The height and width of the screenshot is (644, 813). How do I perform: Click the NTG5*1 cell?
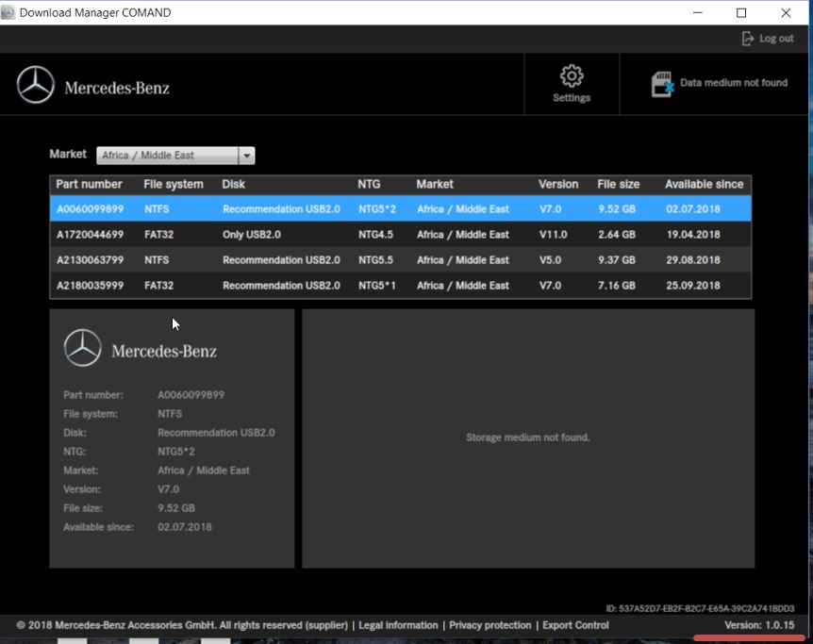[377, 285]
